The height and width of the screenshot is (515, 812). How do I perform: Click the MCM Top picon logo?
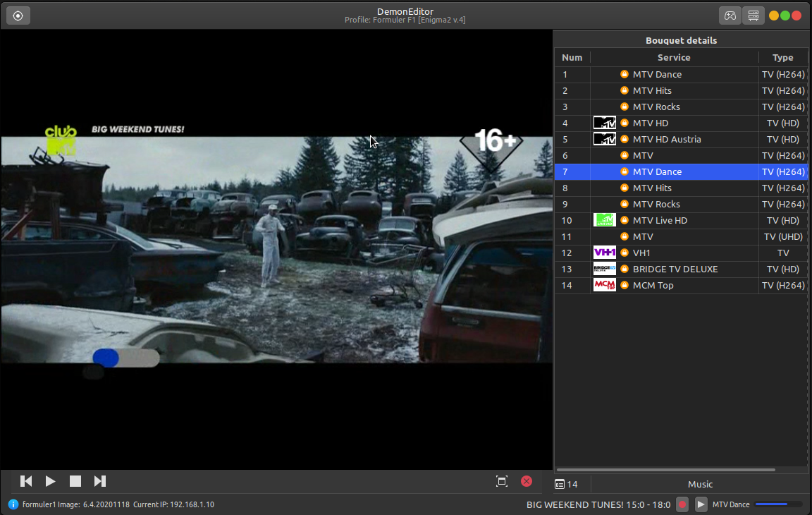point(604,286)
